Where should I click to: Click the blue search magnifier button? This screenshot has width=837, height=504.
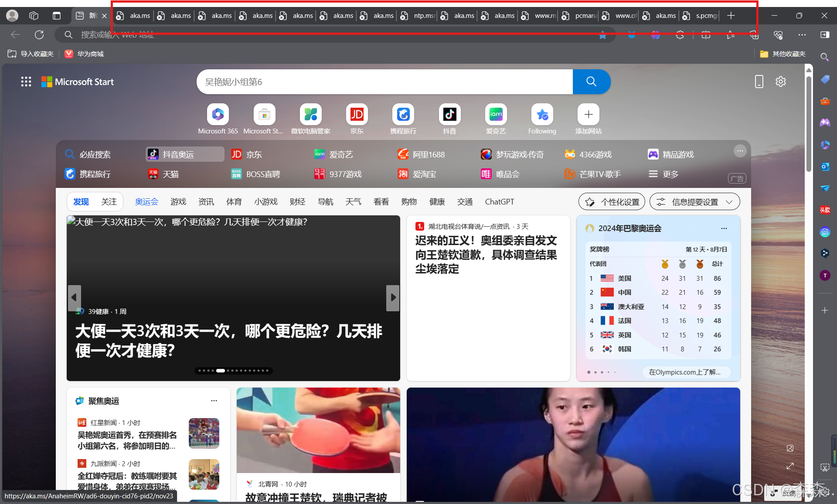[591, 82]
